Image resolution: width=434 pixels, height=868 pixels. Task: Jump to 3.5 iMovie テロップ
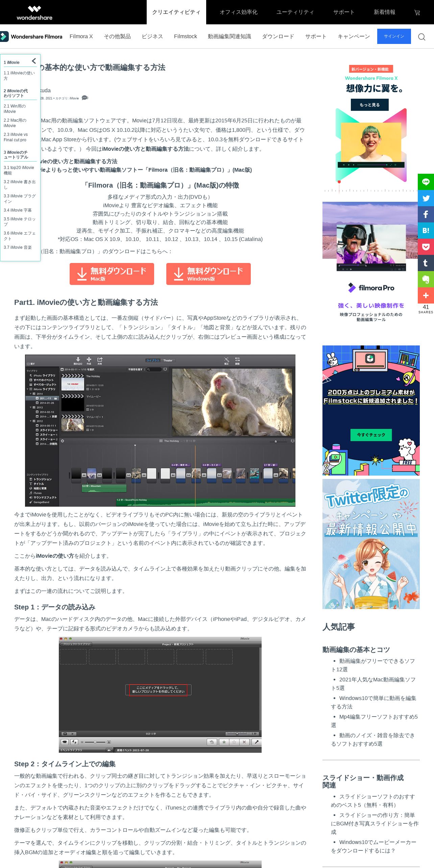[x=20, y=222]
